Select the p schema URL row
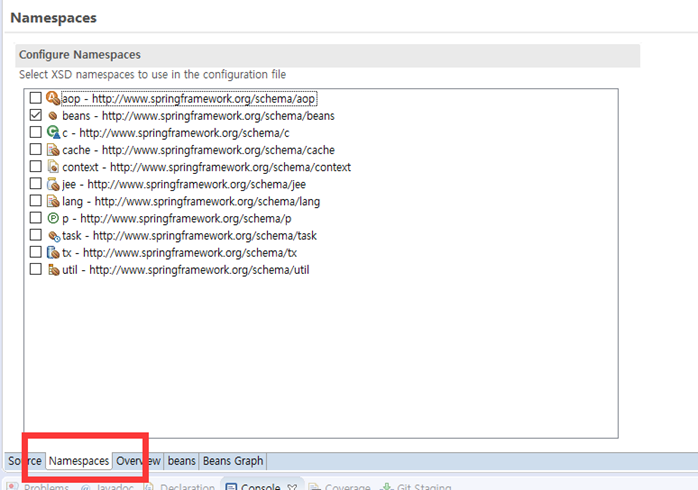Screen dimensions: 698x490 176,219
